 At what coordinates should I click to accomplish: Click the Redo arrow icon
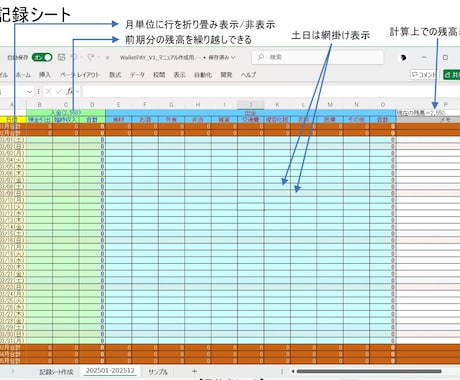tap(91, 57)
